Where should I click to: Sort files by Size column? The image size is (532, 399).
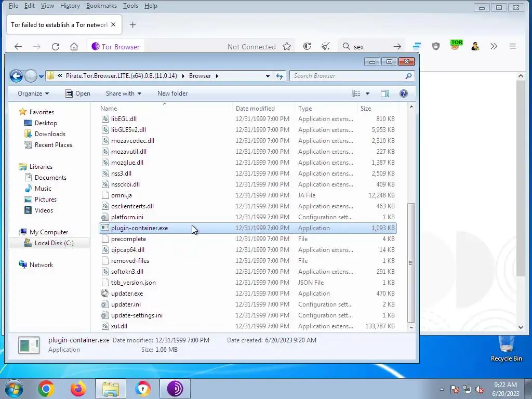coord(378,108)
